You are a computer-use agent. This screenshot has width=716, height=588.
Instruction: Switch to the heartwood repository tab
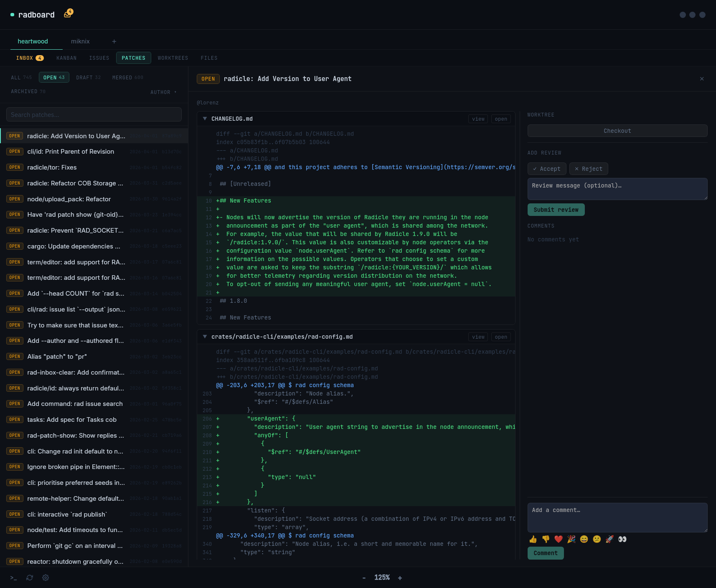[x=33, y=41]
